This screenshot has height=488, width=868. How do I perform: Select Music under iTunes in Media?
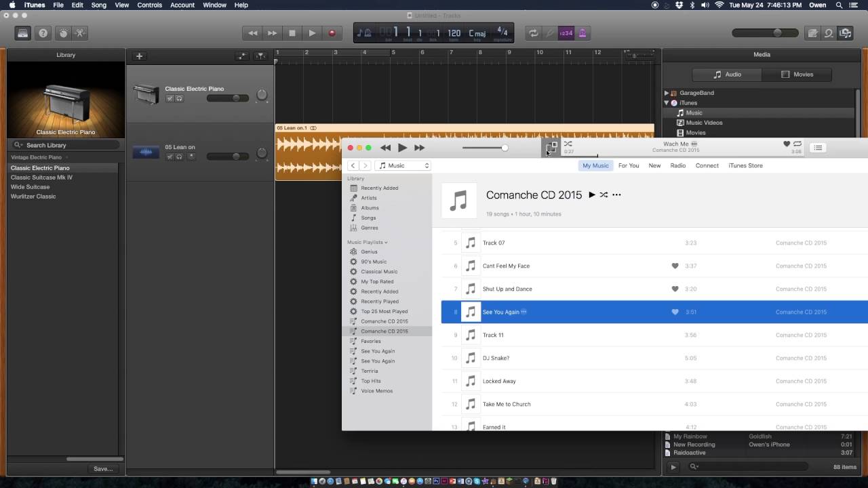pos(694,113)
